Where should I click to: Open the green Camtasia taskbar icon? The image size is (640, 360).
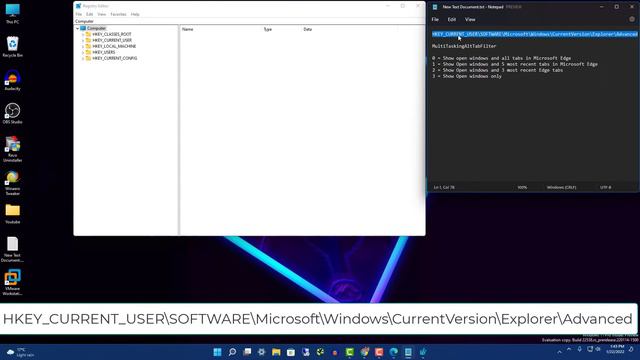[349, 352]
